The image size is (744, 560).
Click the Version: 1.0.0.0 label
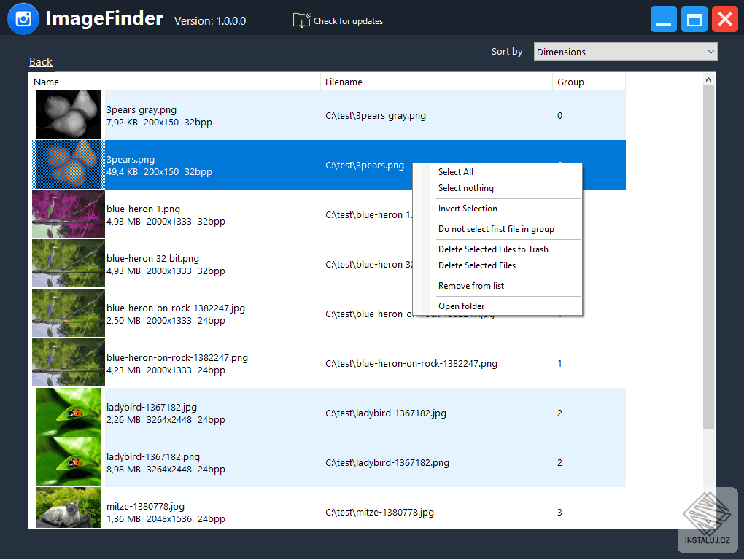point(210,21)
